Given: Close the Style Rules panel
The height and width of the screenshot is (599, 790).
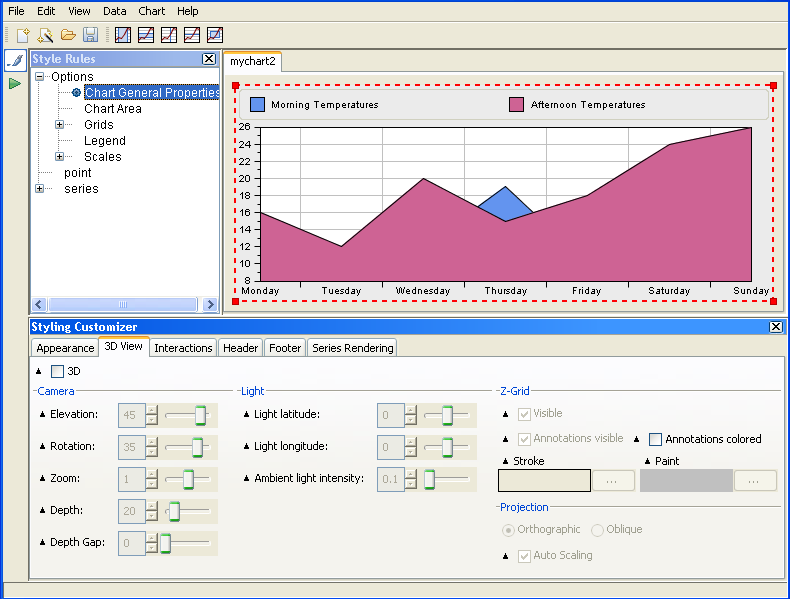Looking at the screenshot, I should pos(209,59).
